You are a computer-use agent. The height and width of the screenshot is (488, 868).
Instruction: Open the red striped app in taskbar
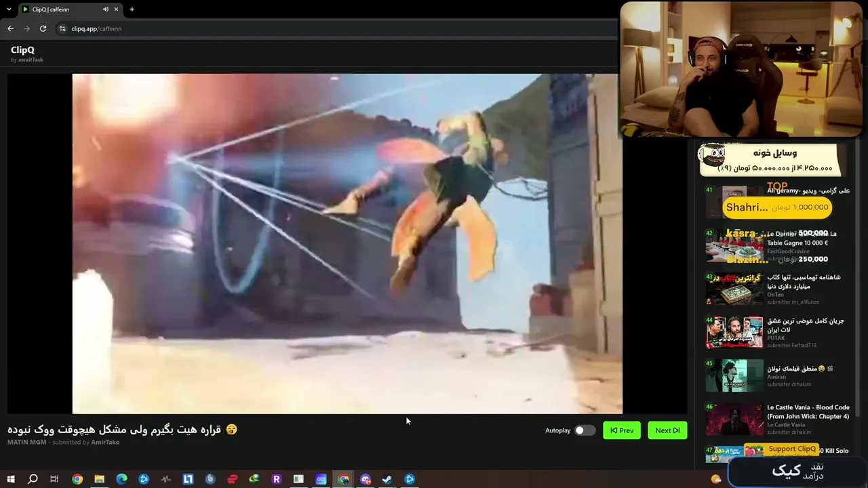232,479
